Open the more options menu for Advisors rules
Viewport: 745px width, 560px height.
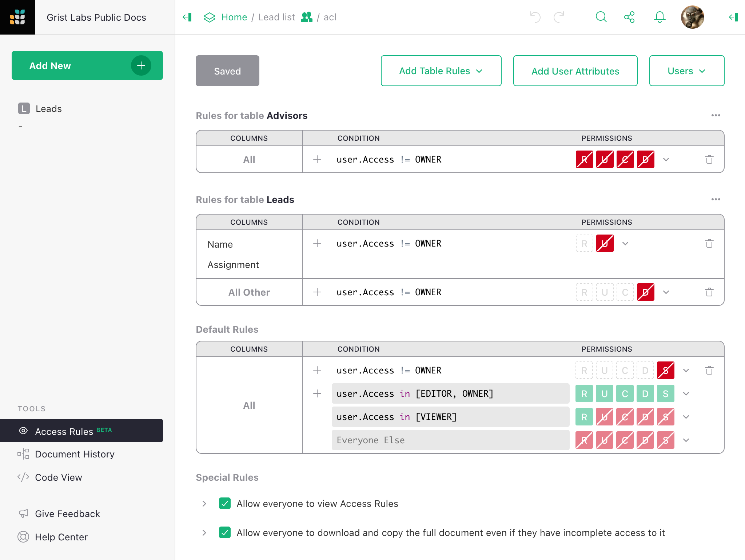pos(716,115)
